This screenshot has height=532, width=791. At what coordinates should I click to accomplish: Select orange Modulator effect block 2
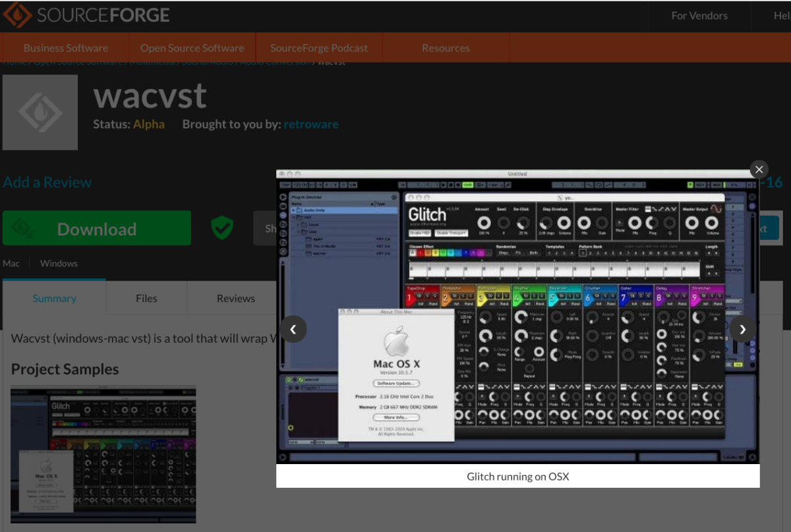(458, 297)
